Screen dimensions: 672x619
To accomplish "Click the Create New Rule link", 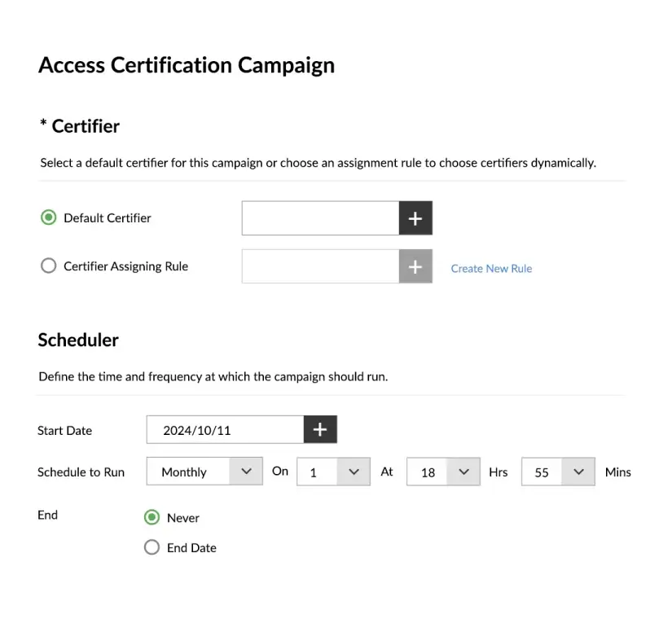I will (x=491, y=268).
